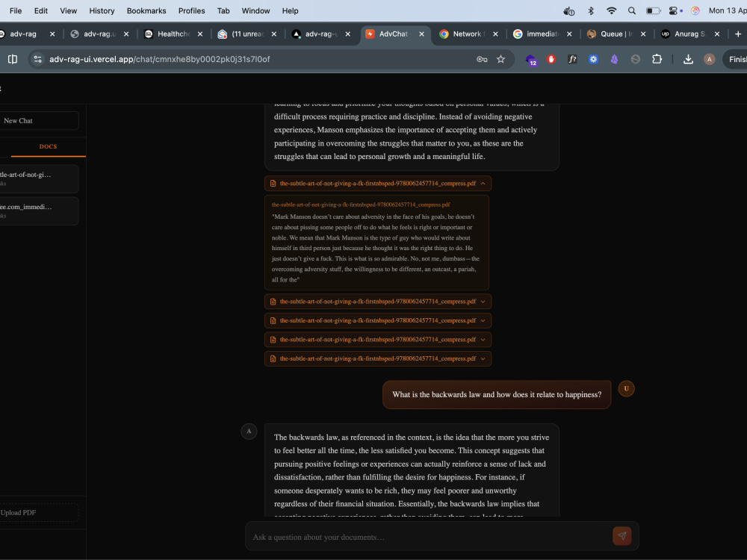Open the battery status menu

tap(653, 10)
